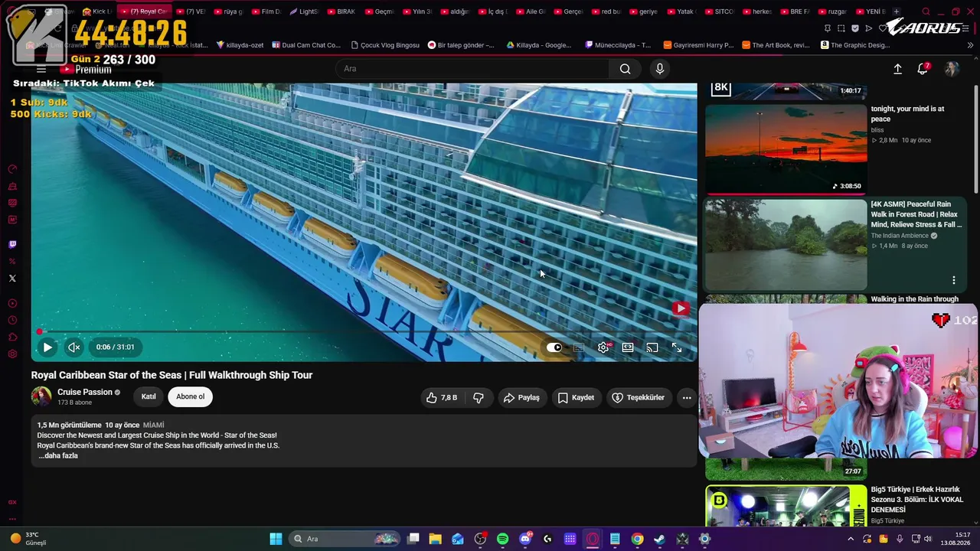
Task: Open Google Chrome from the taskbar
Action: coord(637,539)
